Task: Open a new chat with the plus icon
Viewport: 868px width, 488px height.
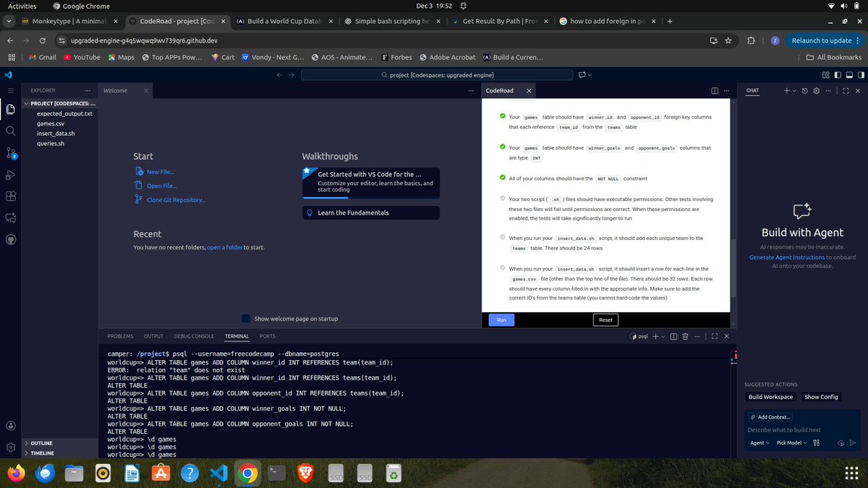Action: click(x=788, y=90)
